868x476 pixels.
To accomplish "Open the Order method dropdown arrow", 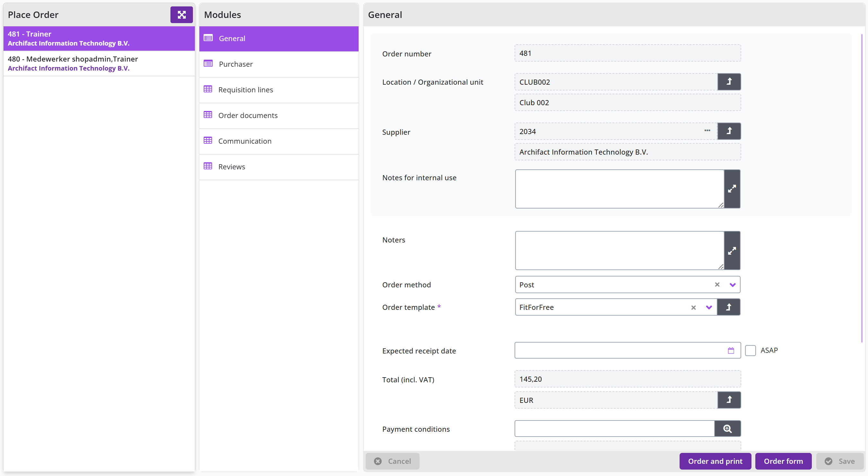I will point(733,285).
